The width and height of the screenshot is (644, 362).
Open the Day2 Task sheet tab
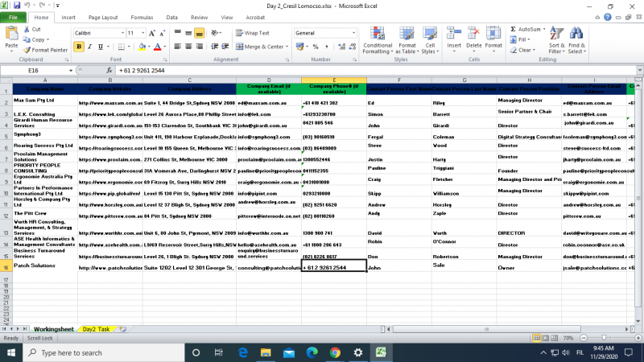96,329
